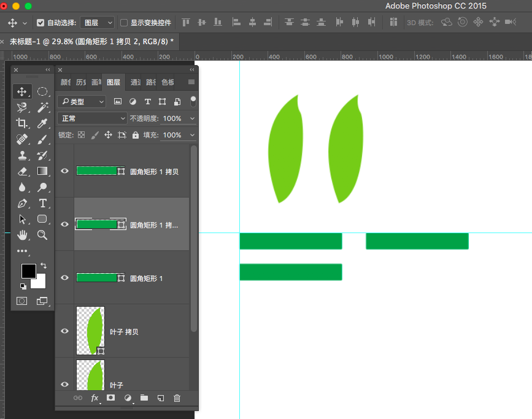
Task: Open the 路径 paths tab
Action: [x=151, y=82]
